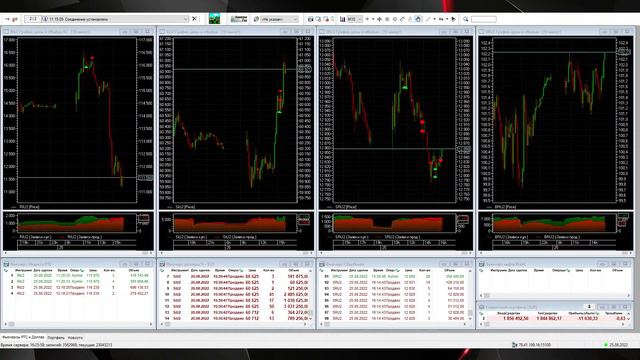Click the red-marked table icon in toolbar
The height and width of the screenshot is (360, 640).
coord(326,19)
